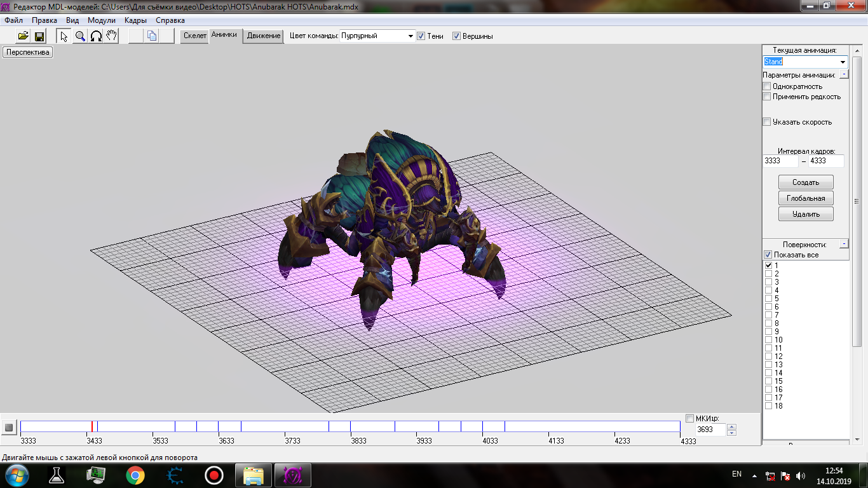Open the red record circle taskbar app
Screen dimensions: 868x488
click(x=214, y=475)
